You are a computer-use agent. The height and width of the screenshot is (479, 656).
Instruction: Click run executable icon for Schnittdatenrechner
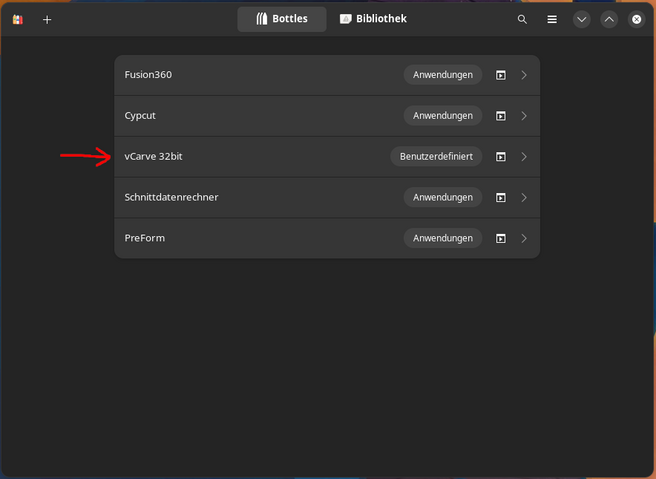click(x=501, y=198)
